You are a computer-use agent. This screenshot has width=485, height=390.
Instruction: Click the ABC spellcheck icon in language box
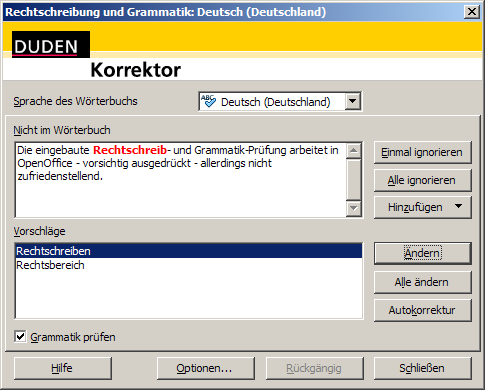pos(209,101)
